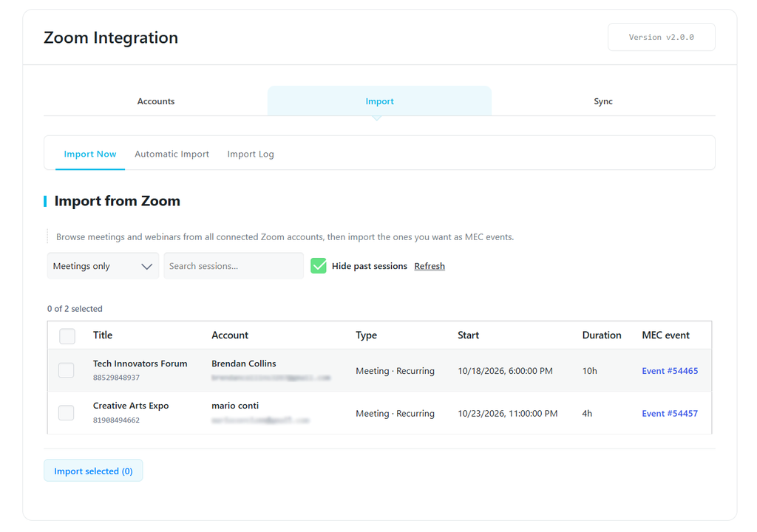Uncheck the Hide past sessions checkbox

[319, 266]
